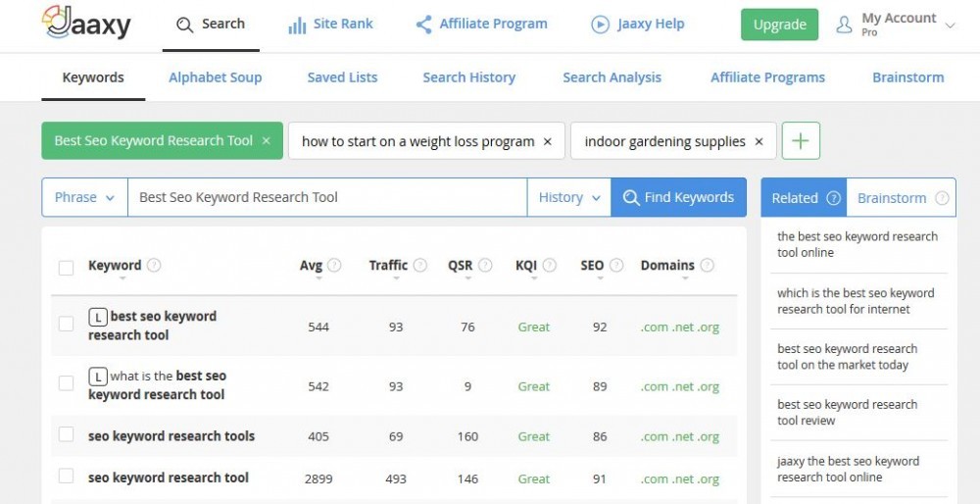
Task: Click the keyword search input field
Action: click(327, 198)
